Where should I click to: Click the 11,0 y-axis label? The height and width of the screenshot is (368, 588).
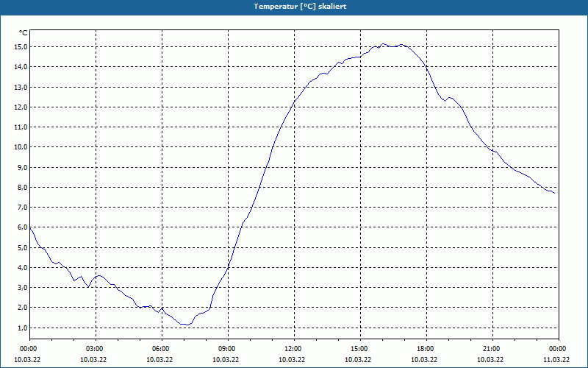click(21, 127)
